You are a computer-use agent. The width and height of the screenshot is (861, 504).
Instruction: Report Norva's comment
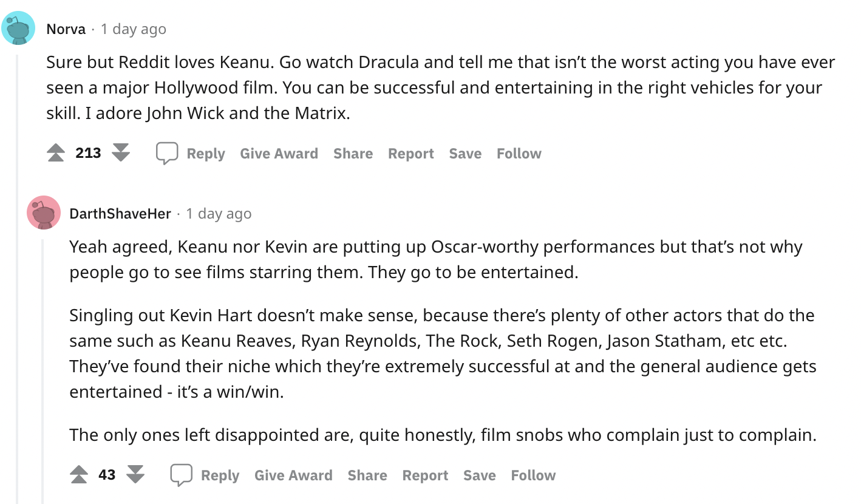(411, 154)
